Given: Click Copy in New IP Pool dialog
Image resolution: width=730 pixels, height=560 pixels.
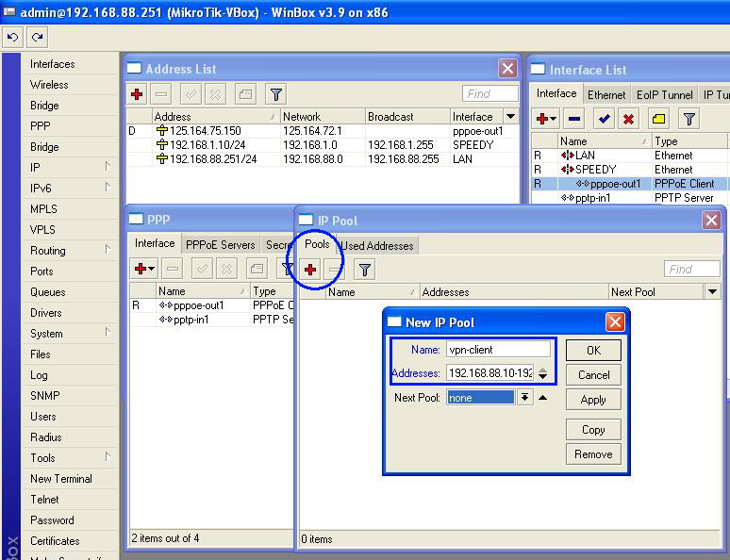Looking at the screenshot, I should pyautogui.click(x=593, y=429).
